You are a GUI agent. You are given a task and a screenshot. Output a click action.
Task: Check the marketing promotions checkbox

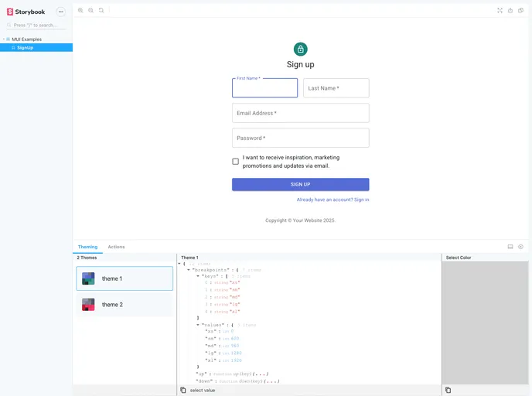point(236,162)
